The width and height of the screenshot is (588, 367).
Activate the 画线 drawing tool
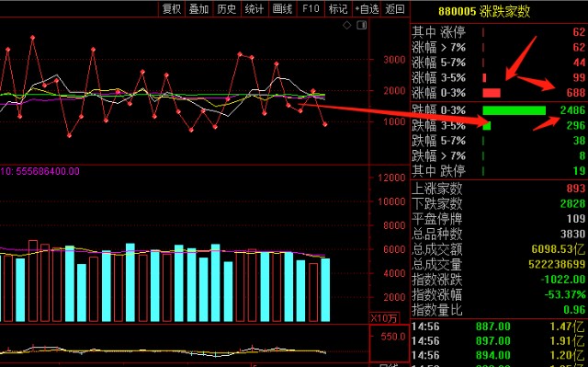(x=282, y=8)
